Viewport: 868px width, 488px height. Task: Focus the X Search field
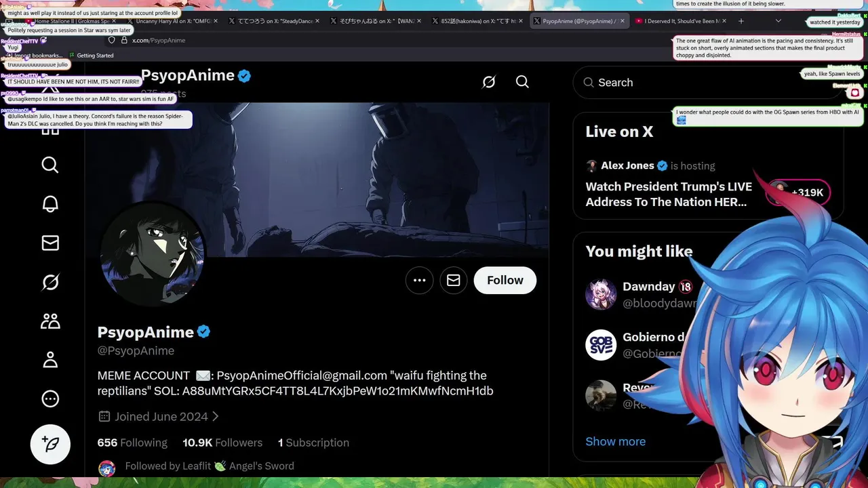(x=708, y=83)
